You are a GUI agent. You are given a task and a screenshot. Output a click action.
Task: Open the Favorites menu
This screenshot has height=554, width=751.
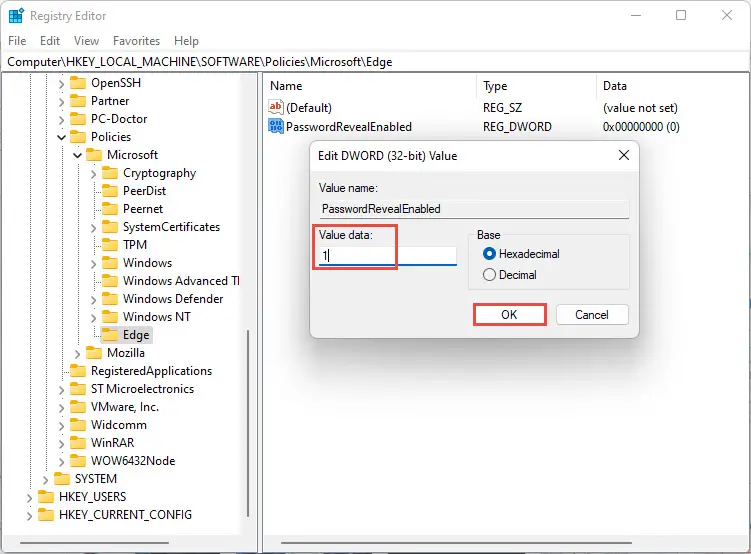point(137,41)
